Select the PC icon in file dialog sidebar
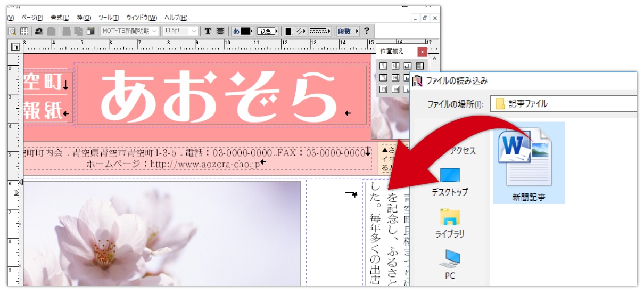Viewport: 644px width, 293px height. click(450, 265)
